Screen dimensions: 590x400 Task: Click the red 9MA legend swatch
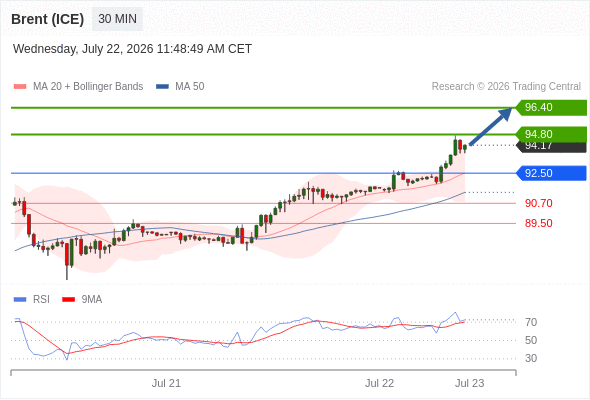68,300
